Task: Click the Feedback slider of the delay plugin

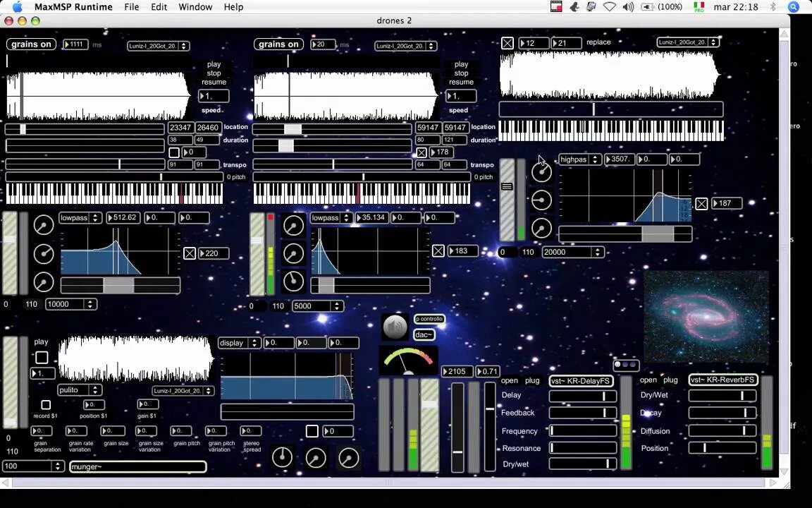Action: click(x=583, y=413)
